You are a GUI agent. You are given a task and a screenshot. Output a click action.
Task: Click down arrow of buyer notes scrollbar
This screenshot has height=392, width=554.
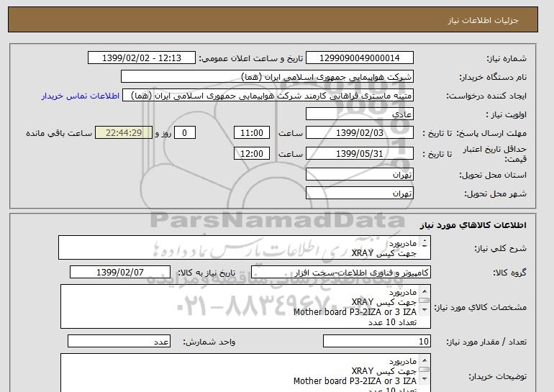click(424, 379)
